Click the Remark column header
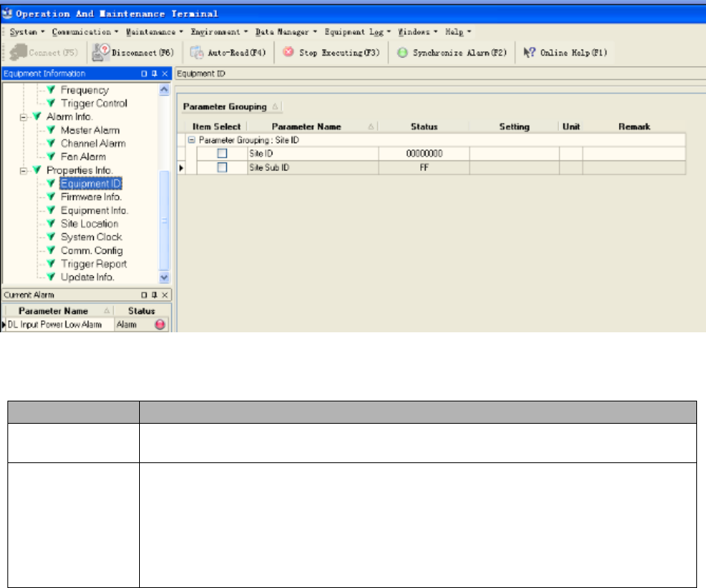The image size is (706, 588). 634,127
